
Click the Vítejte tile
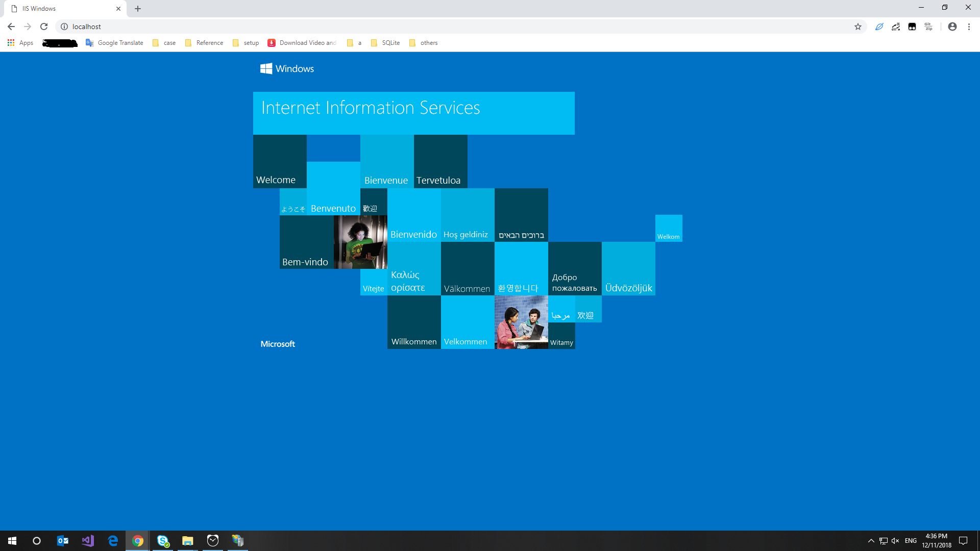(374, 282)
